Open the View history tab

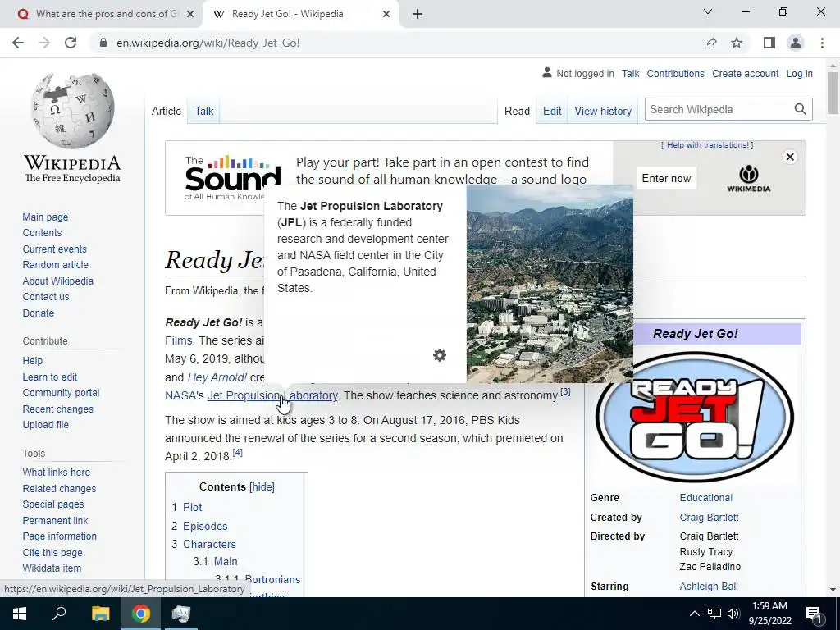tap(603, 111)
